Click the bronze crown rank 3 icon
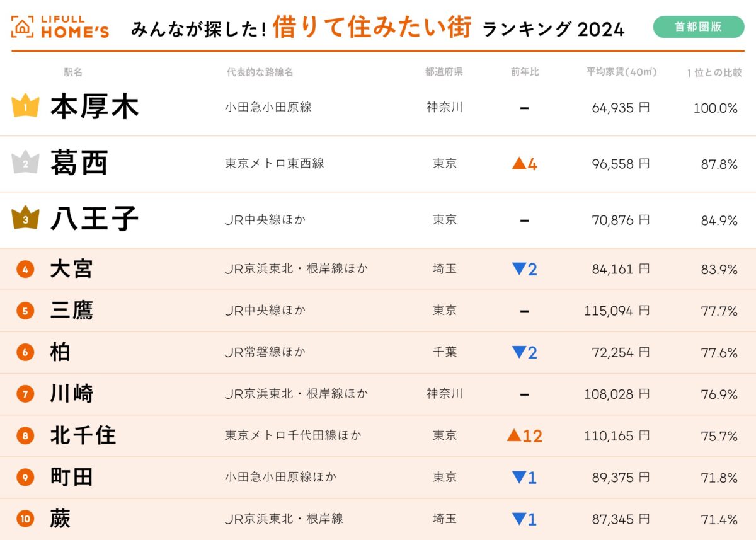The width and height of the screenshot is (756, 540). pos(25,219)
